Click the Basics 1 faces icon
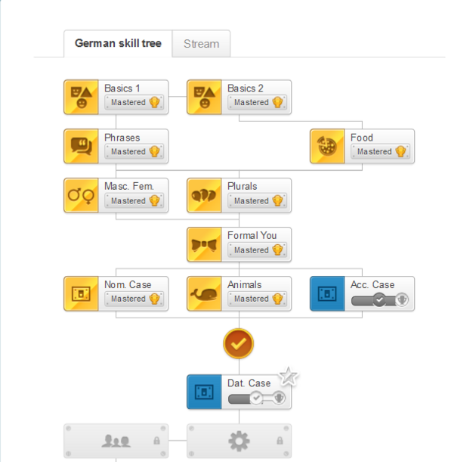Image resolution: width=476 pixels, height=462 pixels. point(82,97)
